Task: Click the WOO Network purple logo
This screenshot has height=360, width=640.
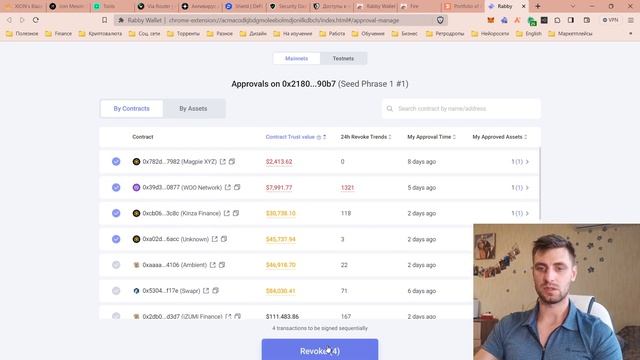Action: click(x=136, y=187)
